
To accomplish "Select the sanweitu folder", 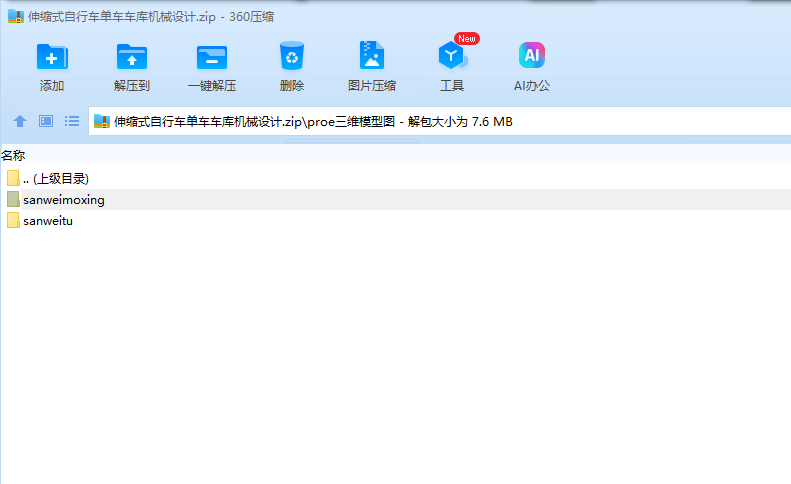I will 396,221.
